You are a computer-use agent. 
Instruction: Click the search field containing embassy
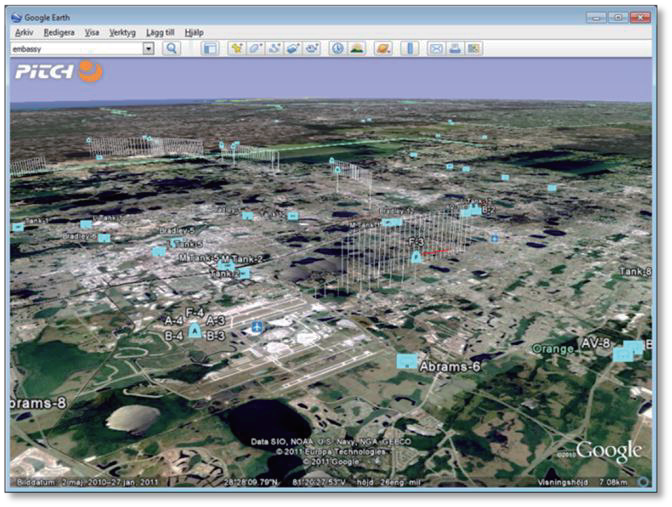click(x=77, y=48)
